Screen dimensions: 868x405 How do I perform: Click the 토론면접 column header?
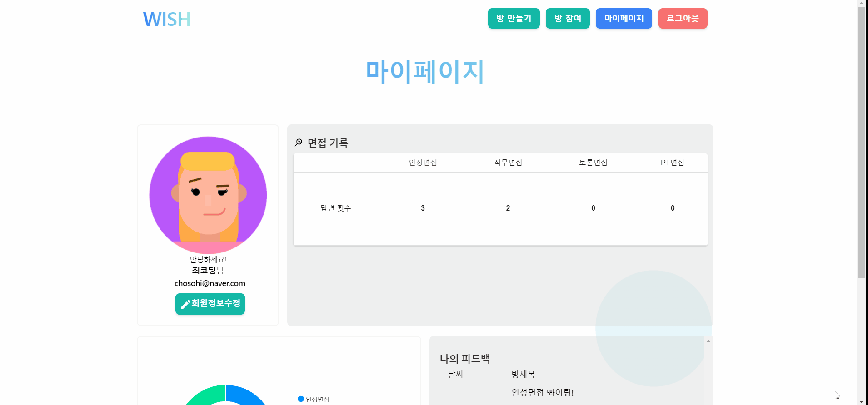coord(593,163)
